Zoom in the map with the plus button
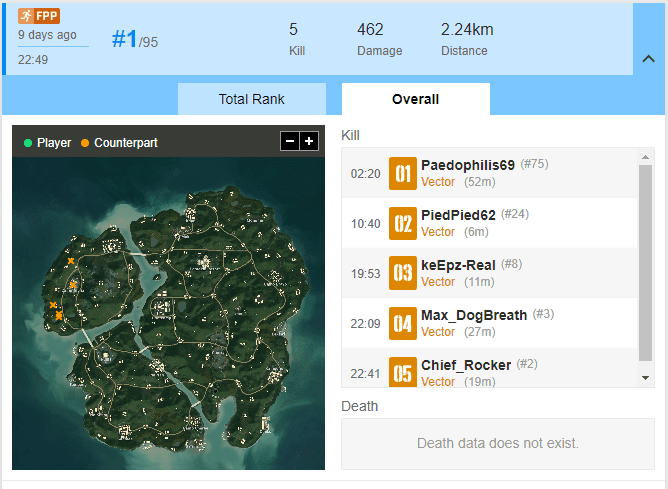 point(309,141)
